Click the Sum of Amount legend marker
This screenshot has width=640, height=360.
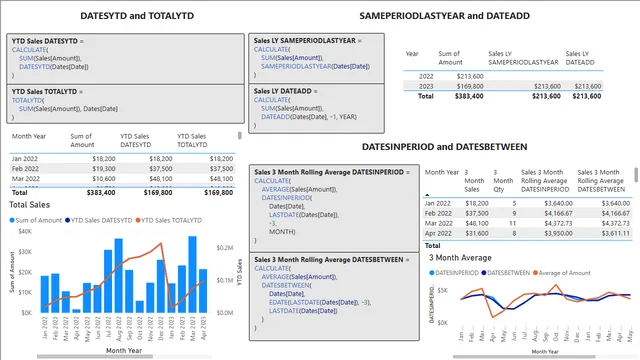coord(12,220)
